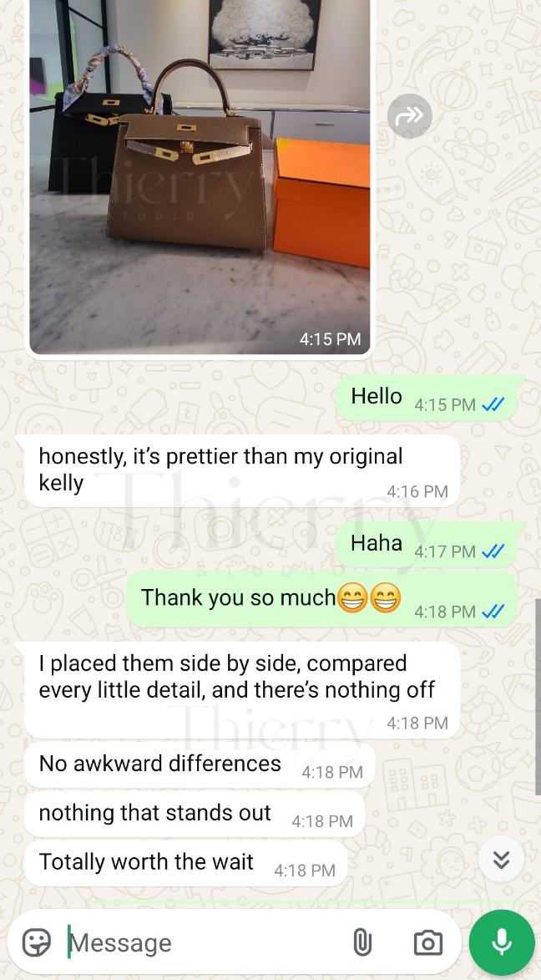Open the Kelly bags photo

tap(200, 177)
